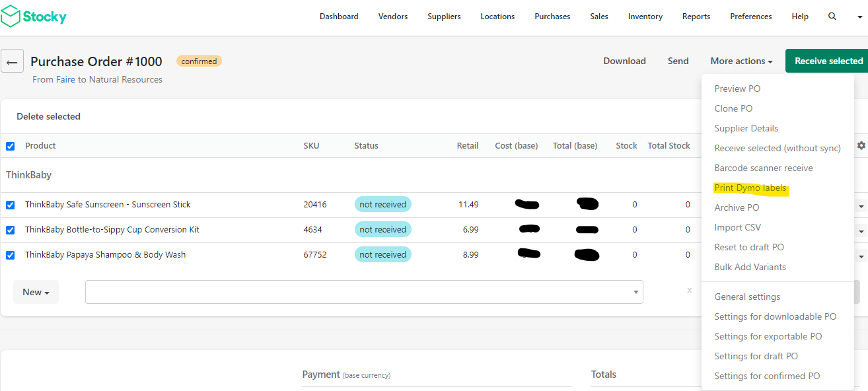Expand row options caret for Conversion Kit

pyautogui.click(x=861, y=232)
